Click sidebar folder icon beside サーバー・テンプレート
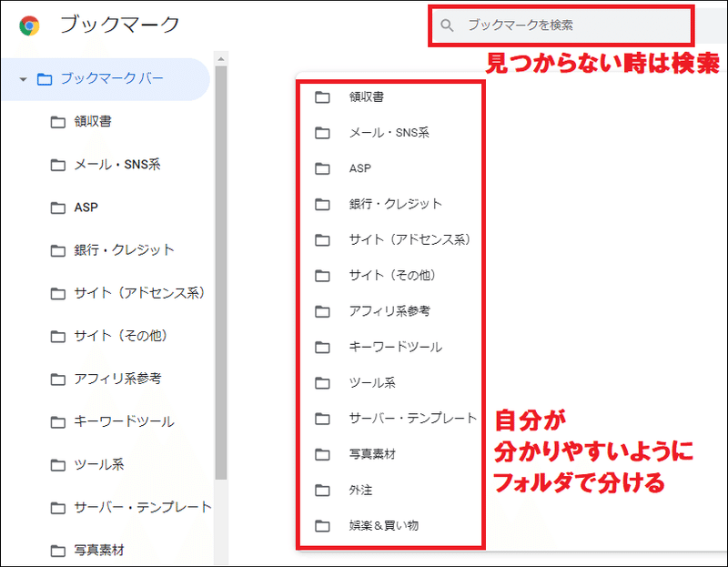This screenshot has width=728, height=567. (57, 508)
